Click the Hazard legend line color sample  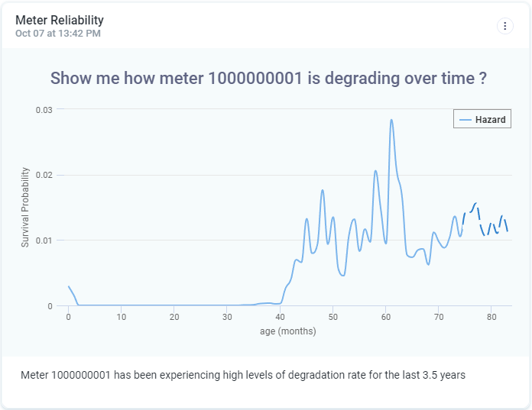(x=465, y=120)
